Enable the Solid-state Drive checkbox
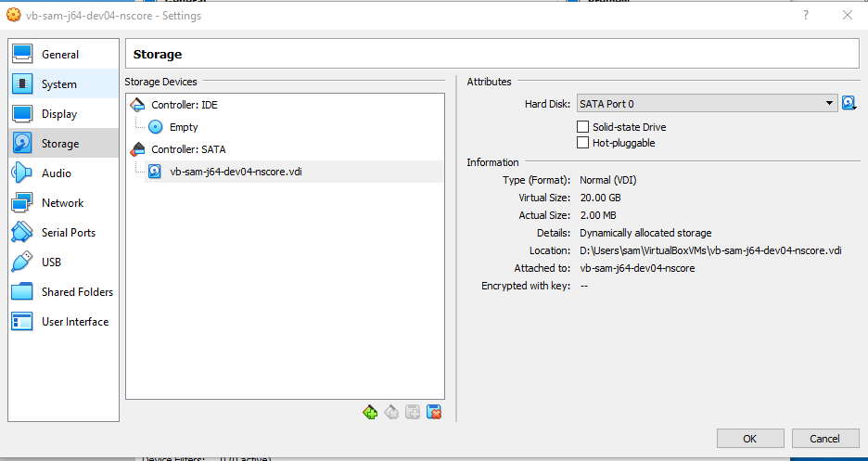The image size is (868, 461). pos(582,127)
